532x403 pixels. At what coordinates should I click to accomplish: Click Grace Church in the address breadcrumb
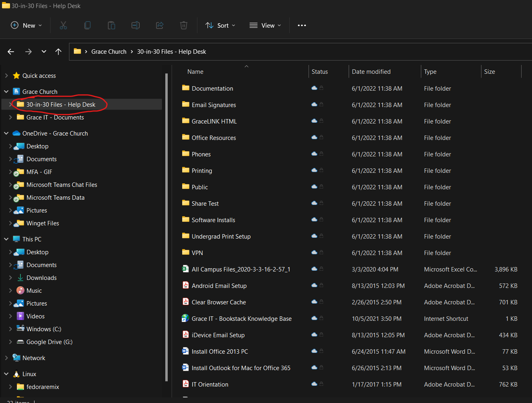coord(109,52)
